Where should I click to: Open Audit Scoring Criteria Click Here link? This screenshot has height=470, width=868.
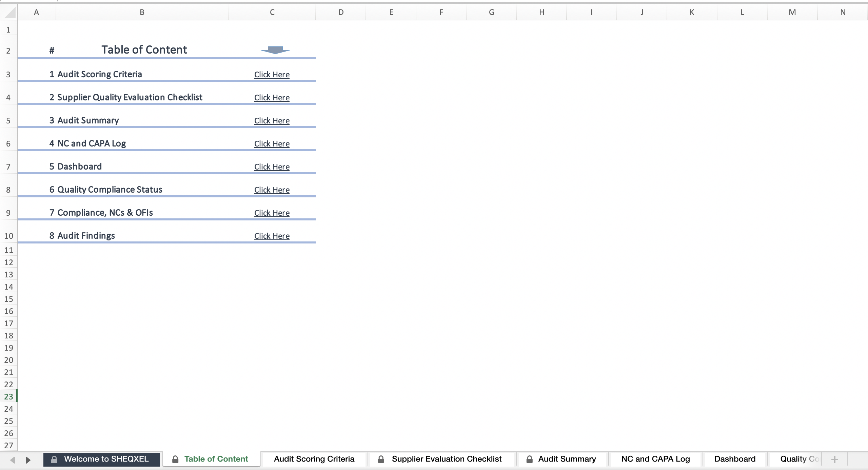click(x=272, y=75)
